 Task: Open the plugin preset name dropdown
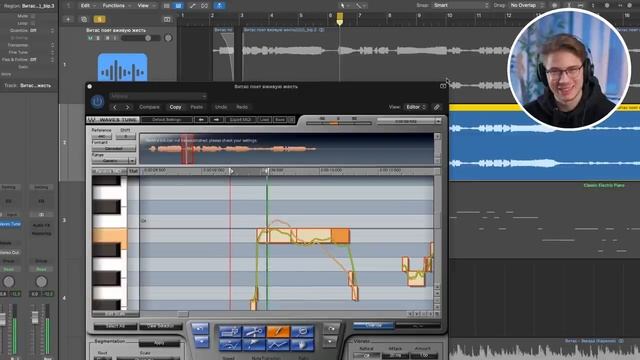click(x=158, y=96)
